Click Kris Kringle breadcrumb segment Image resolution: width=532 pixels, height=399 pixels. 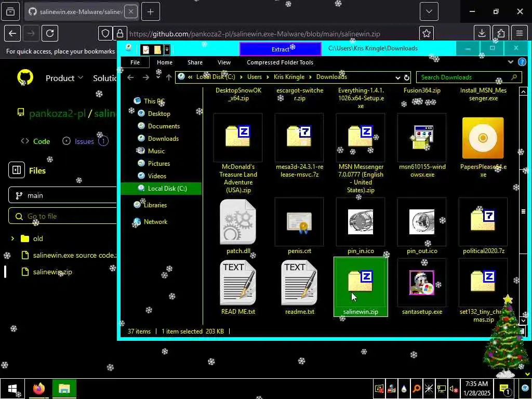[289, 77]
